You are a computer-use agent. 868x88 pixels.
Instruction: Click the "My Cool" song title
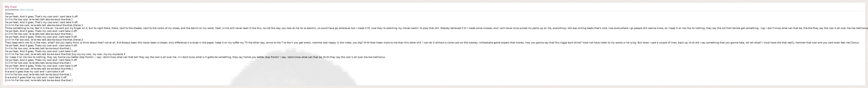(x=11, y=7)
